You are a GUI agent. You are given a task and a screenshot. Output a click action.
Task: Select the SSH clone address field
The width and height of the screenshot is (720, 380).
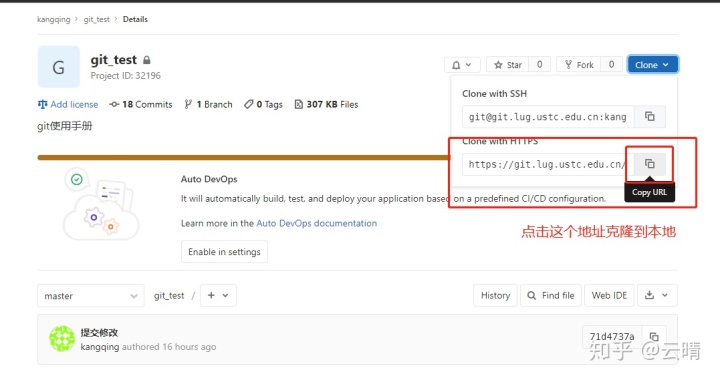click(548, 117)
